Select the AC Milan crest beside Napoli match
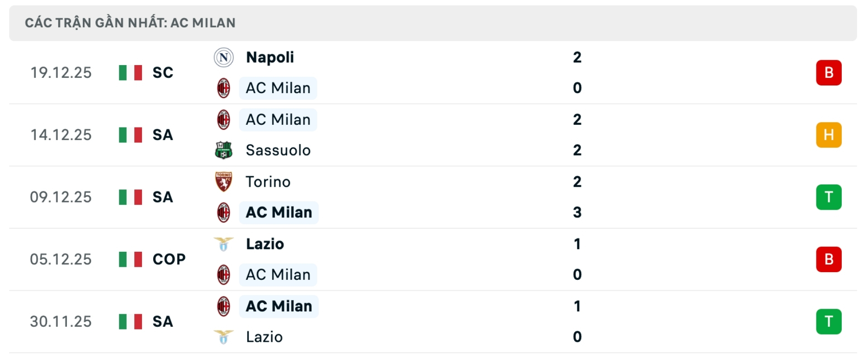The height and width of the screenshot is (358, 868). click(x=224, y=88)
